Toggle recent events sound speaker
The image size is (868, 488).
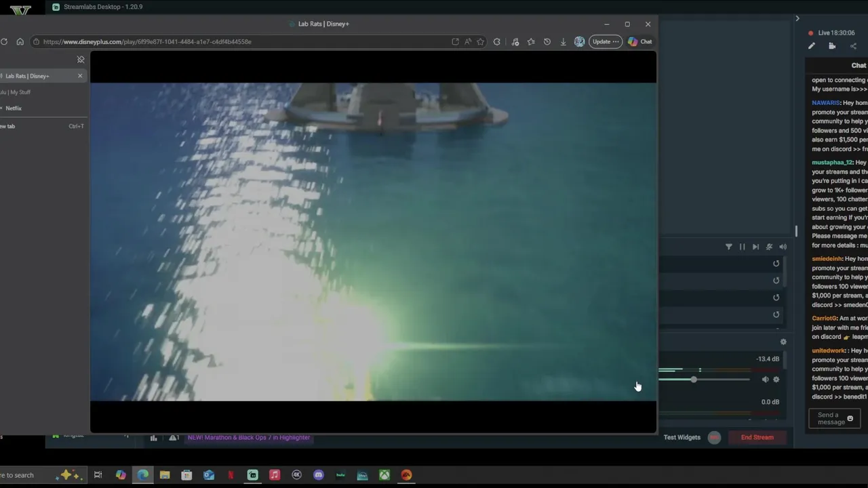coord(783,247)
